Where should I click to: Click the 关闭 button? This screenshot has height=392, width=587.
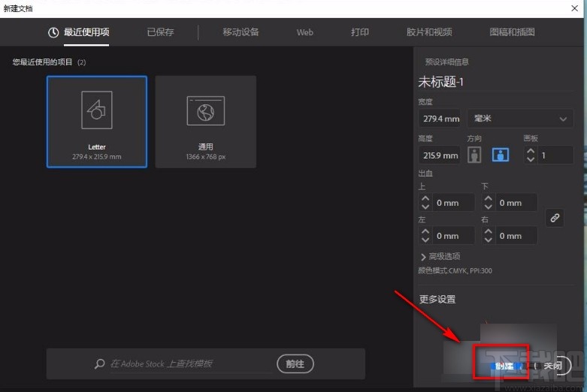coord(552,366)
